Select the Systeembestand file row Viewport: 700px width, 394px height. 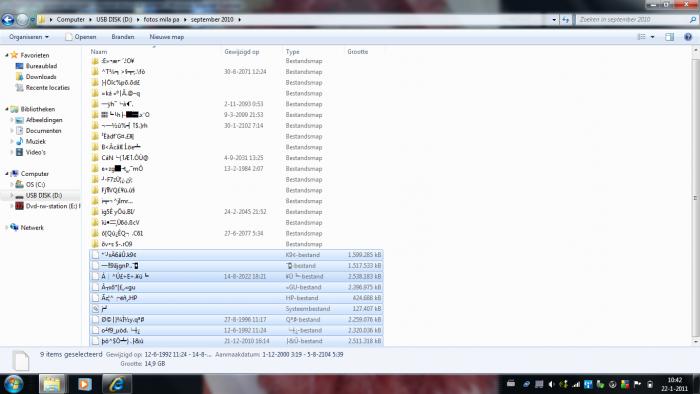236,309
